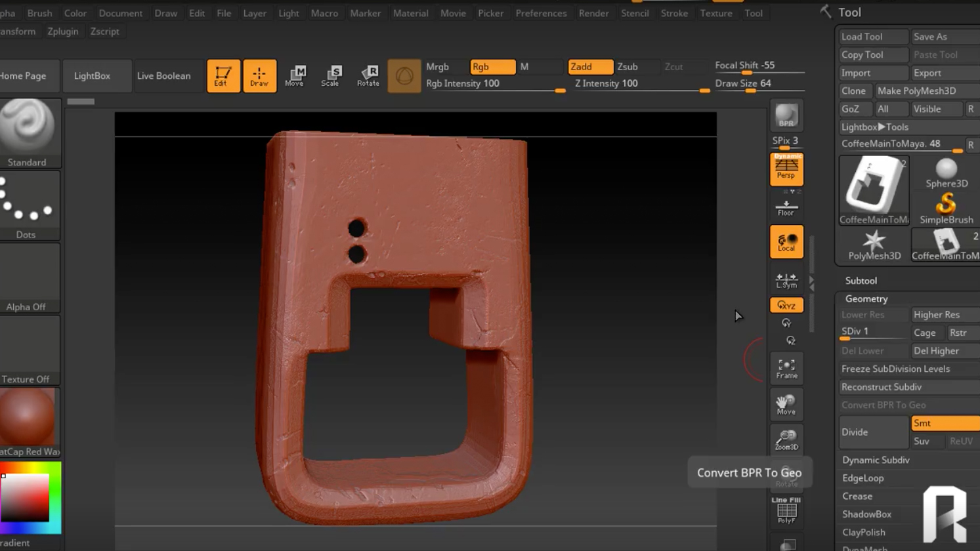This screenshot has width=980, height=551.
Task: Expand the Subtool section
Action: 861,280
